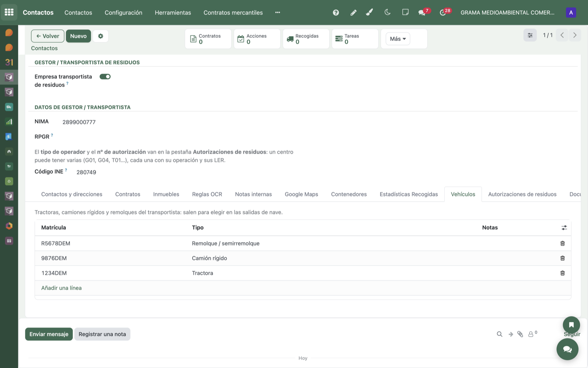588x368 pixels.
Task: Toggle dark mode moon icon
Action: click(387, 12)
